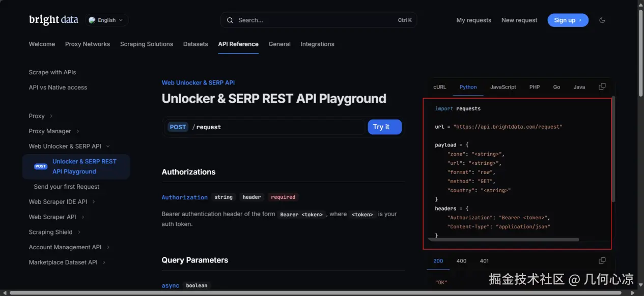Click the Bright Data logo

pyautogui.click(x=53, y=20)
